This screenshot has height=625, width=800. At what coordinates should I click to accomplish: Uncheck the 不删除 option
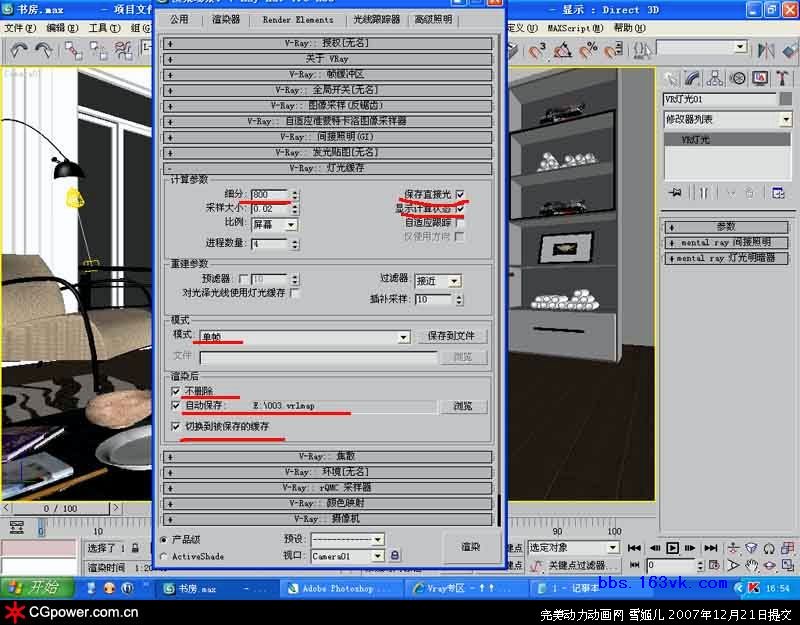[176, 391]
